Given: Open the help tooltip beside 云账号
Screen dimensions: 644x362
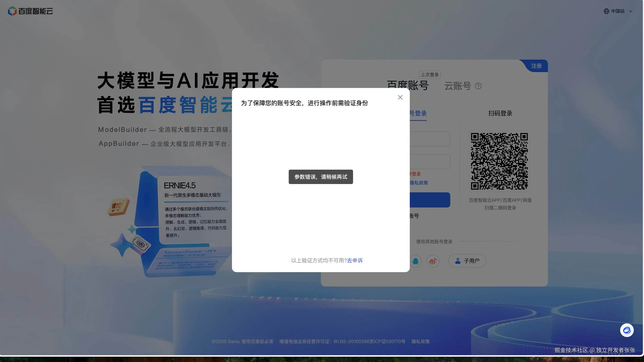Looking at the screenshot, I should point(479,86).
